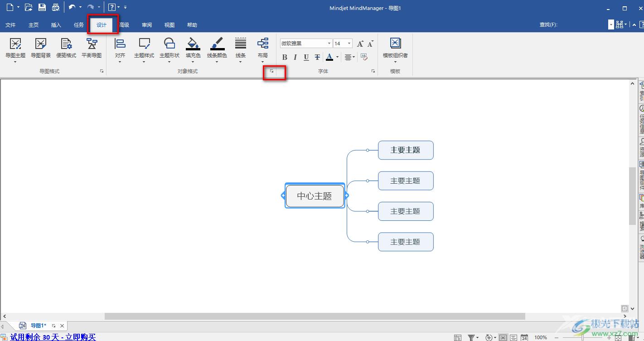
Task: Switch to the 主页 Home tab
Action: pyautogui.click(x=34, y=25)
